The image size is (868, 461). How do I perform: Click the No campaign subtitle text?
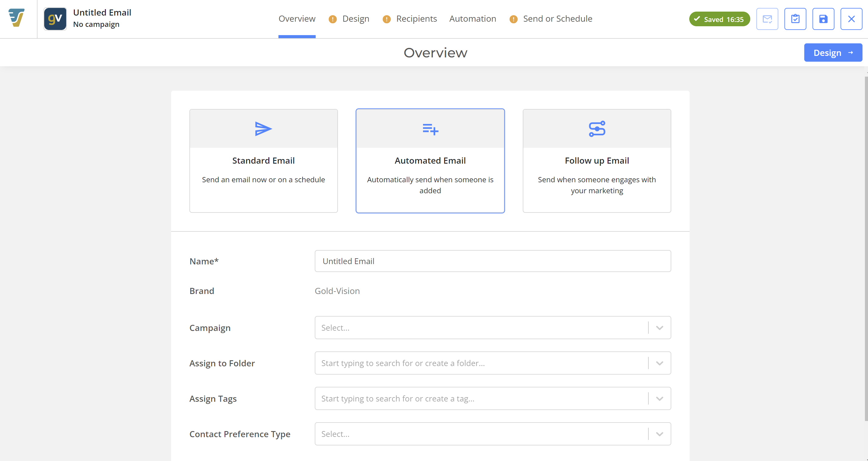pyautogui.click(x=96, y=24)
